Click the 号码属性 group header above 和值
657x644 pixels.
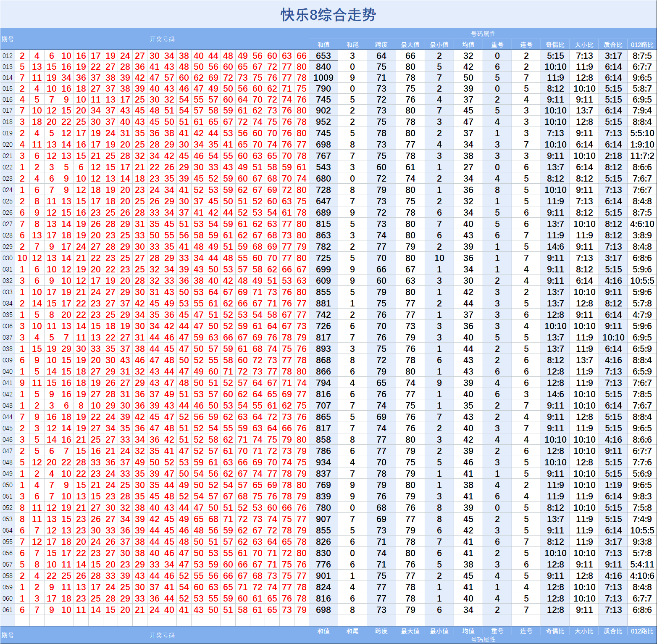click(x=483, y=34)
